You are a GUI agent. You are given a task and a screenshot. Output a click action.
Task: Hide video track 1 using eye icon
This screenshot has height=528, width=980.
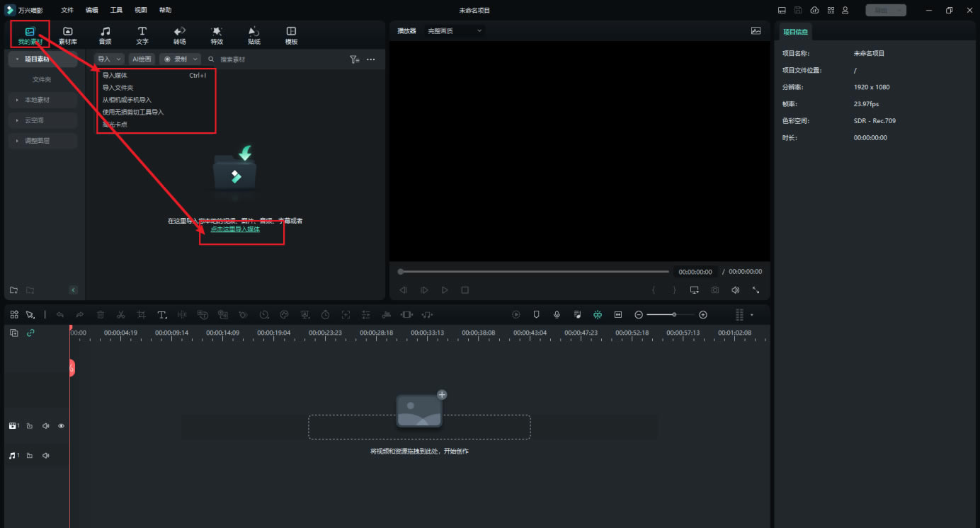coord(61,426)
